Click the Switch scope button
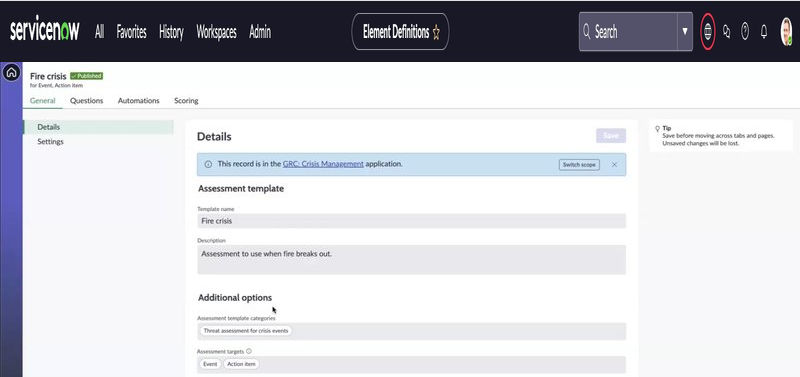 coord(579,165)
